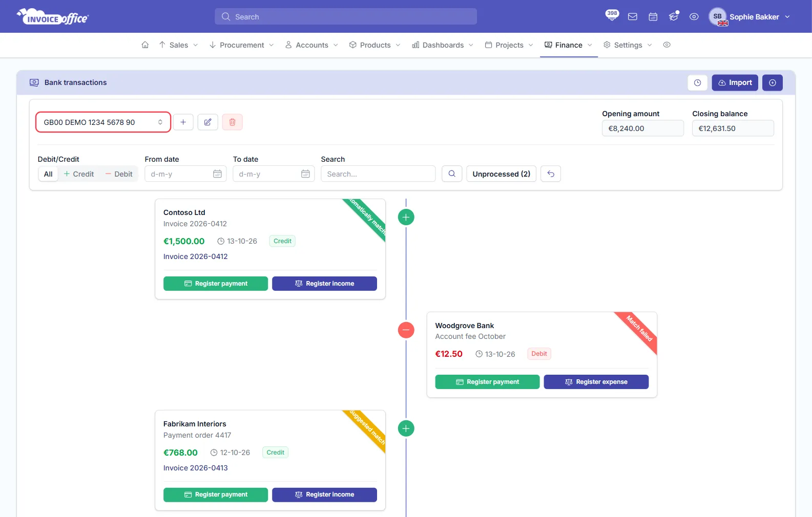Select the All debit/credit filter
The image size is (812, 517).
pos(48,174)
